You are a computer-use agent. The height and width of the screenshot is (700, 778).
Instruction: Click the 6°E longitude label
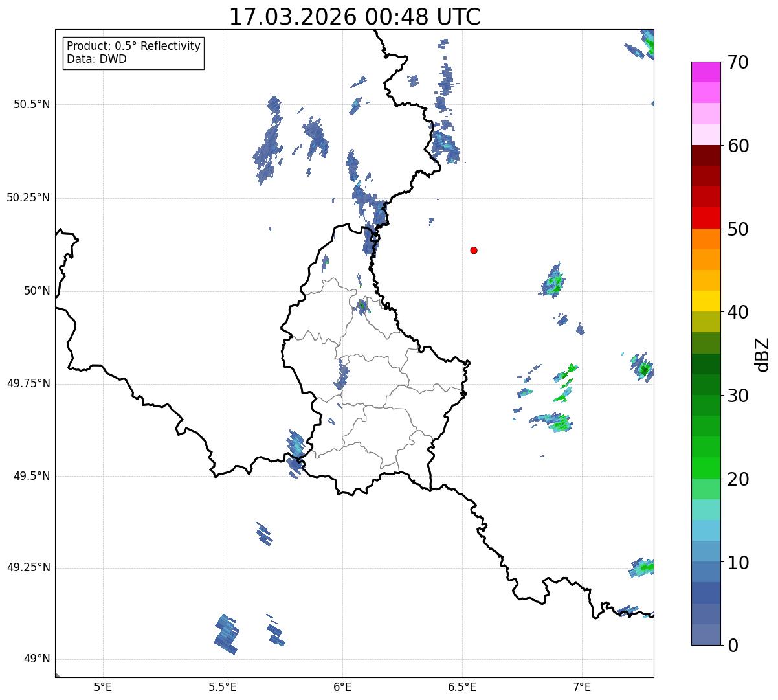(x=342, y=686)
